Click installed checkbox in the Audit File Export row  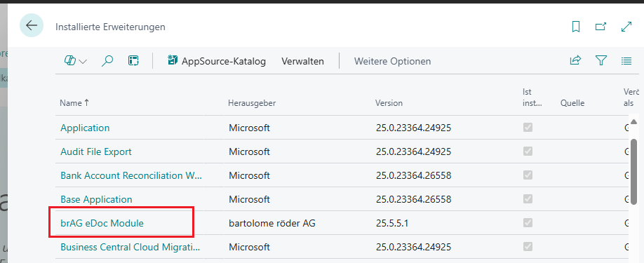528,151
